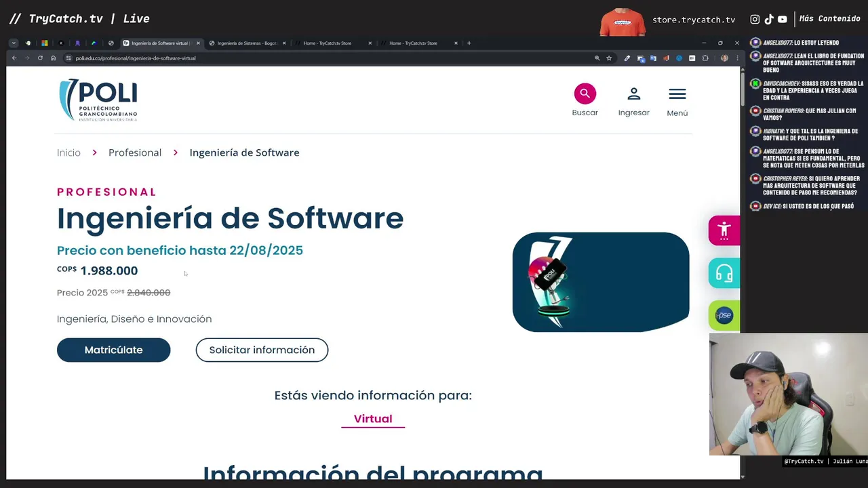Click the Precio con beneficio hasta 22/08/2025 text
This screenshot has height=488, width=868.
coord(180,250)
